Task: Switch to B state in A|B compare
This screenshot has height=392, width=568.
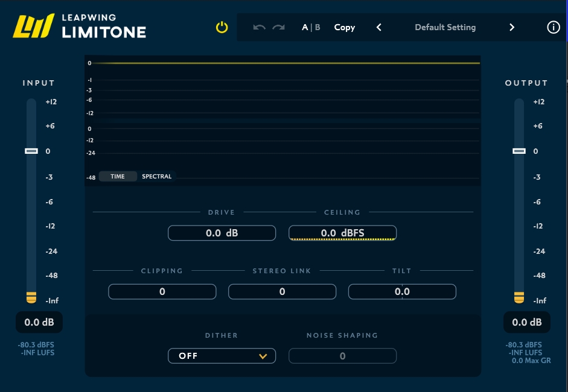Action: coord(318,28)
